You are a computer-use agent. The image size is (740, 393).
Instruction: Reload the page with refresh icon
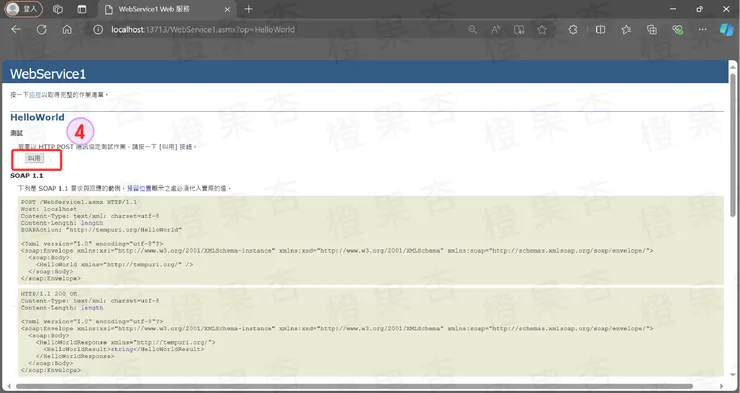[42, 30]
